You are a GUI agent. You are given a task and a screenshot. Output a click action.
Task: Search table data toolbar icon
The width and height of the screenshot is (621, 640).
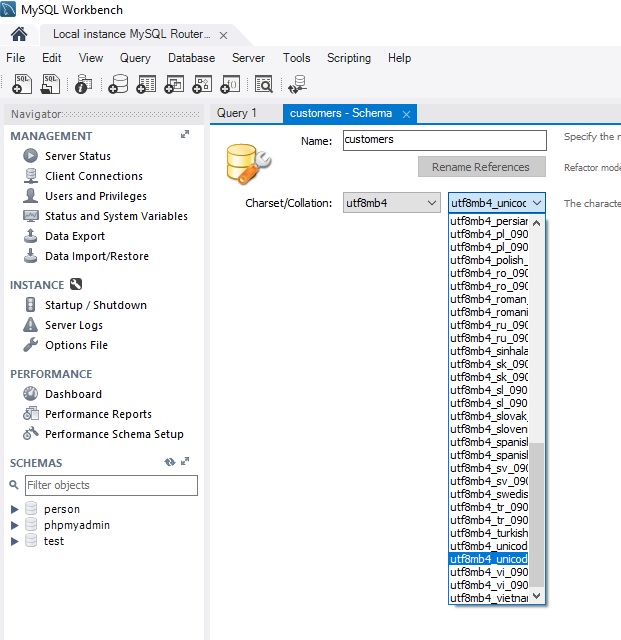[263, 84]
